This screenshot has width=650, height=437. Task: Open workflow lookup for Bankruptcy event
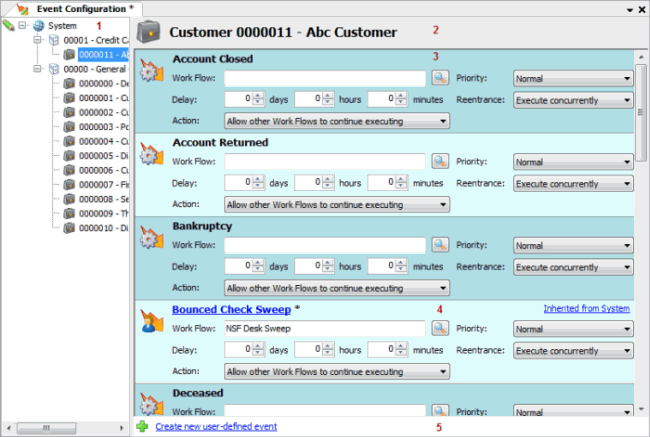tap(440, 245)
